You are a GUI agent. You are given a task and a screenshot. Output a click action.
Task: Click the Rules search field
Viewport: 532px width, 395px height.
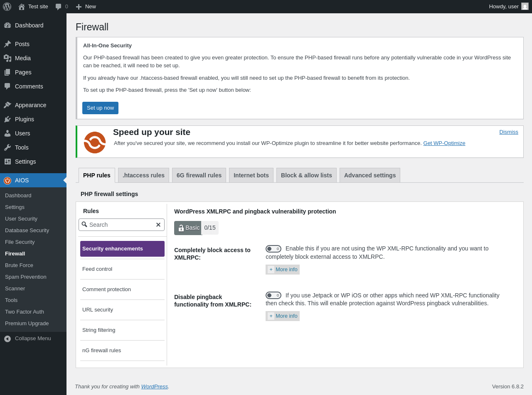(121, 225)
